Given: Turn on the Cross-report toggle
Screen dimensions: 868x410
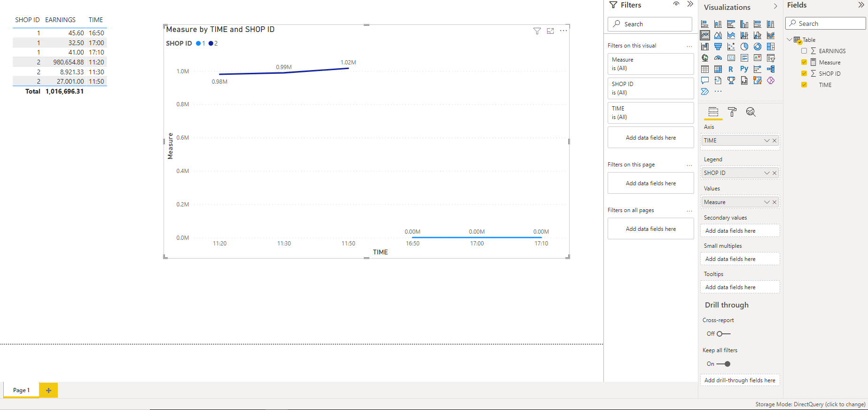Looking at the screenshot, I should [724, 334].
